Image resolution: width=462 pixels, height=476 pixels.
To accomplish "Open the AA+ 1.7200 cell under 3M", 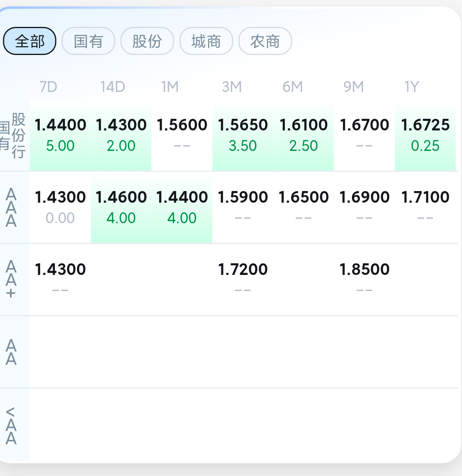I will click(243, 280).
